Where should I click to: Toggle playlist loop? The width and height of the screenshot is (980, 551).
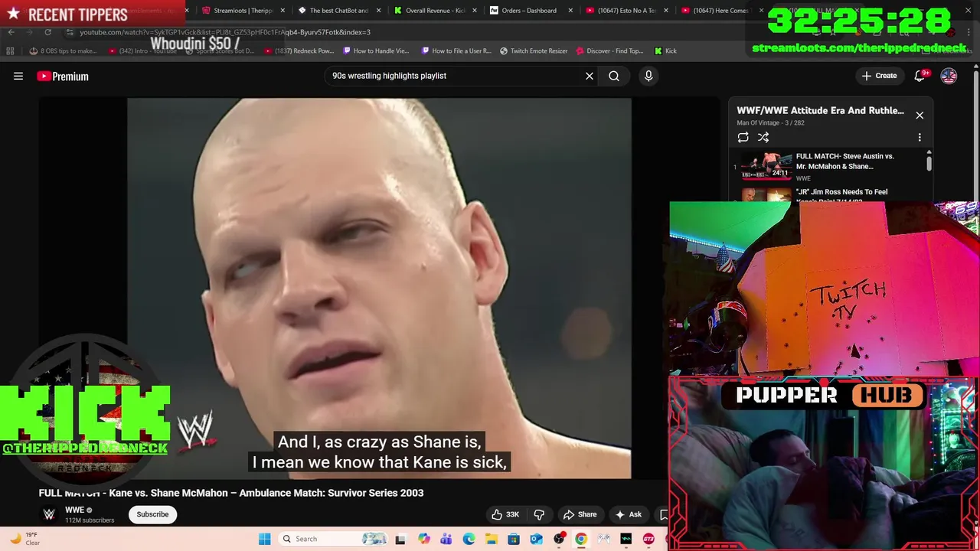click(743, 137)
